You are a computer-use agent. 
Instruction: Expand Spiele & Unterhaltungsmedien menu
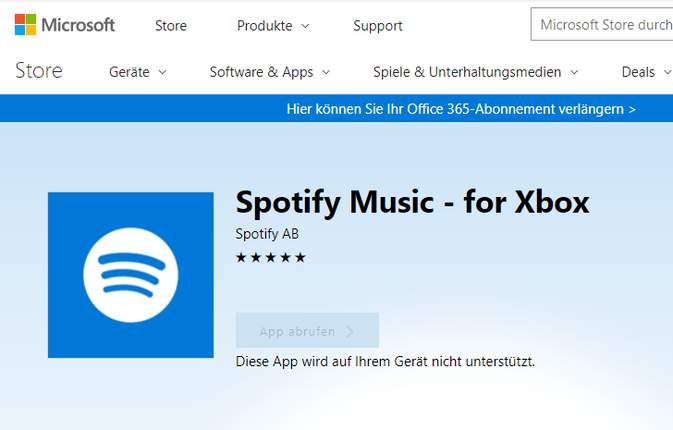[476, 72]
